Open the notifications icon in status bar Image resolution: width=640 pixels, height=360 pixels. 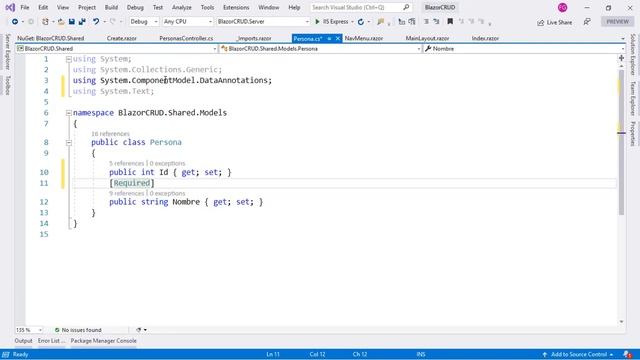[627, 354]
